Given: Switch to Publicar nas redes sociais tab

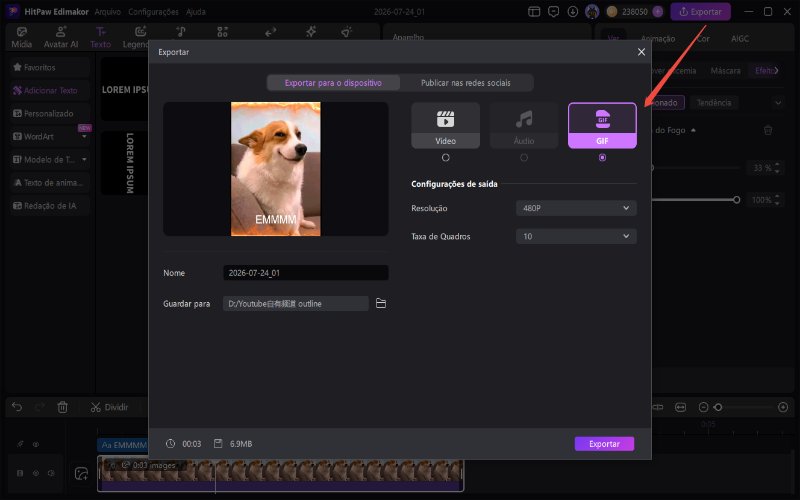Looking at the screenshot, I should [466, 83].
